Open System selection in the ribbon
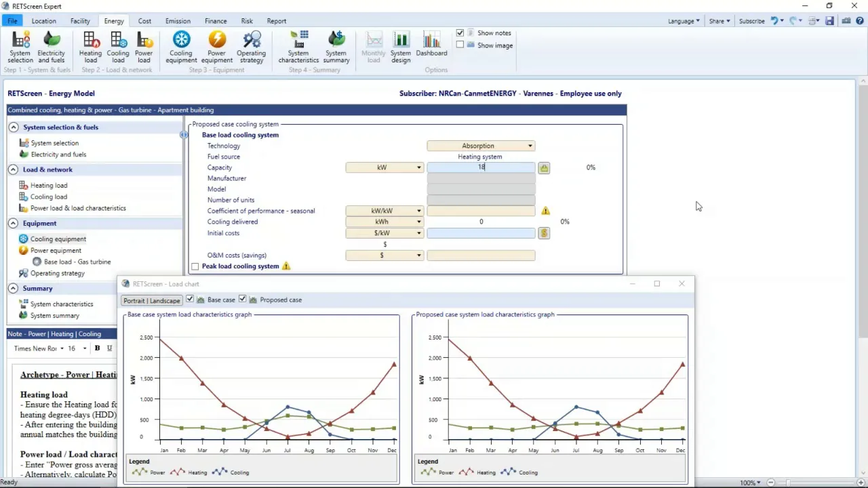 coord(20,47)
